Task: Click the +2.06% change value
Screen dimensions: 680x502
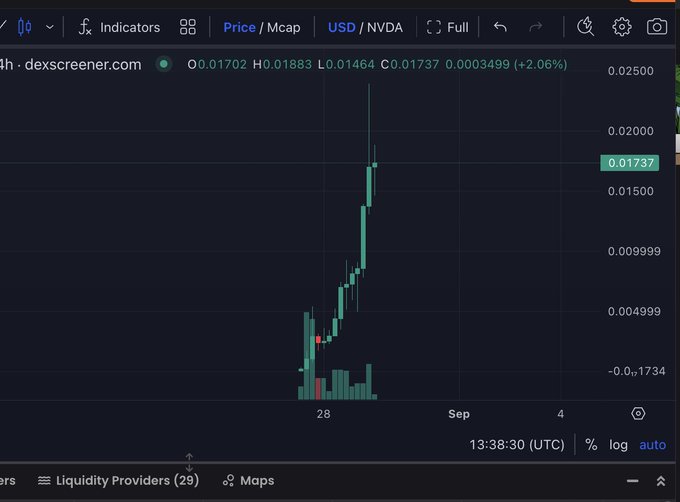Action: [x=540, y=65]
